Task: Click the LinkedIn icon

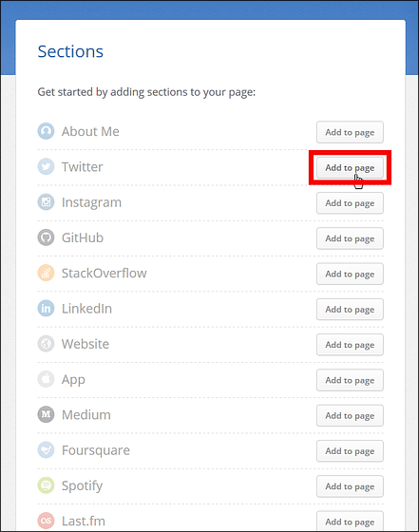Action: click(46, 308)
